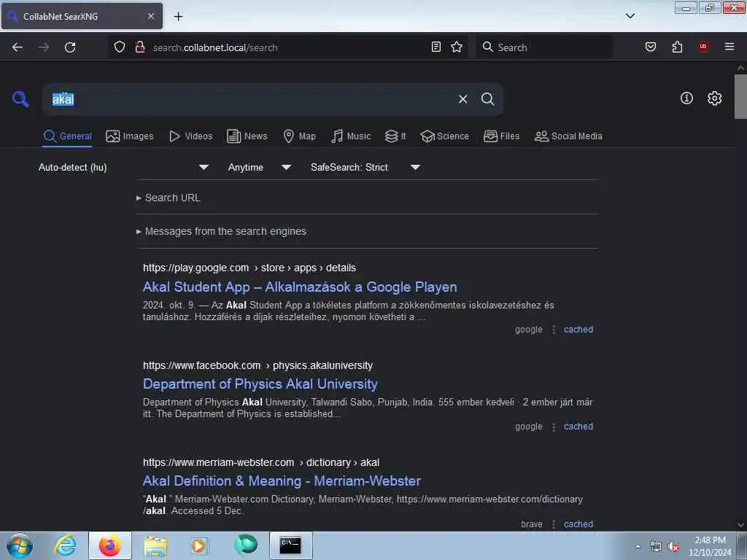Open the Extensions puzzle icon

coord(677,47)
